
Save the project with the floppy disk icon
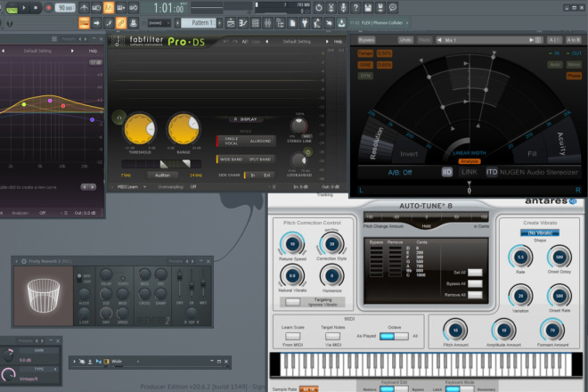click(x=368, y=7)
